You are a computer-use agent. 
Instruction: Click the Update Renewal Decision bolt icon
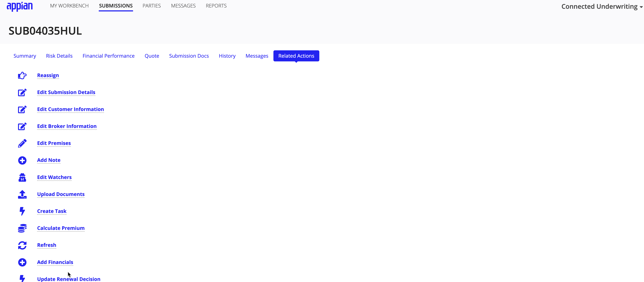(x=22, y=278)
